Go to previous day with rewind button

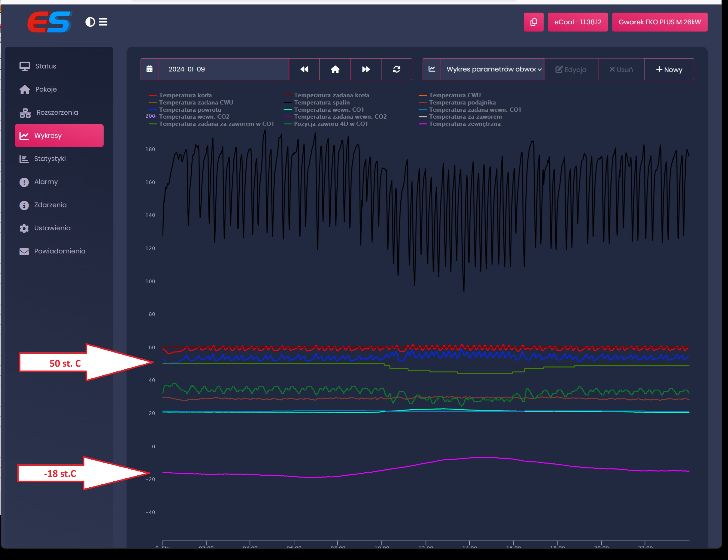point(304,69)
